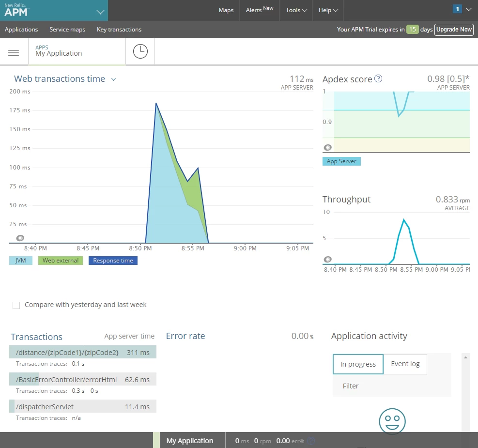Click the New Relic APM logo
The width and height of the screenshot is (478, 448).
pyautogui.click(x=16, y=10)
